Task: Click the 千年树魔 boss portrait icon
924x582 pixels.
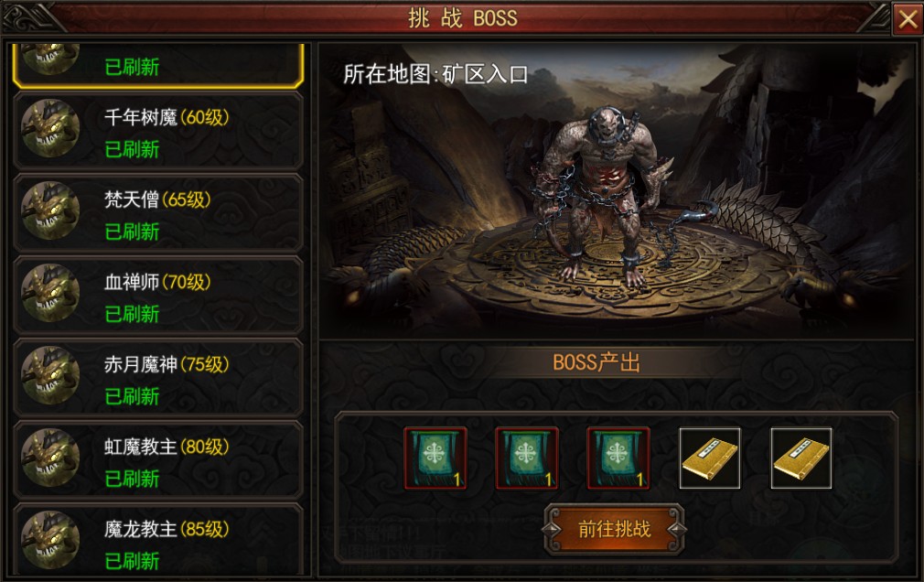Action: (50, 128)
